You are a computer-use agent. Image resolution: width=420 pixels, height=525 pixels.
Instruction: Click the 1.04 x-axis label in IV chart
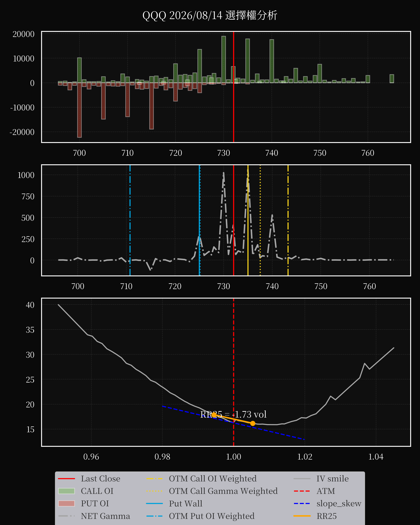click(x=376, y=457)
